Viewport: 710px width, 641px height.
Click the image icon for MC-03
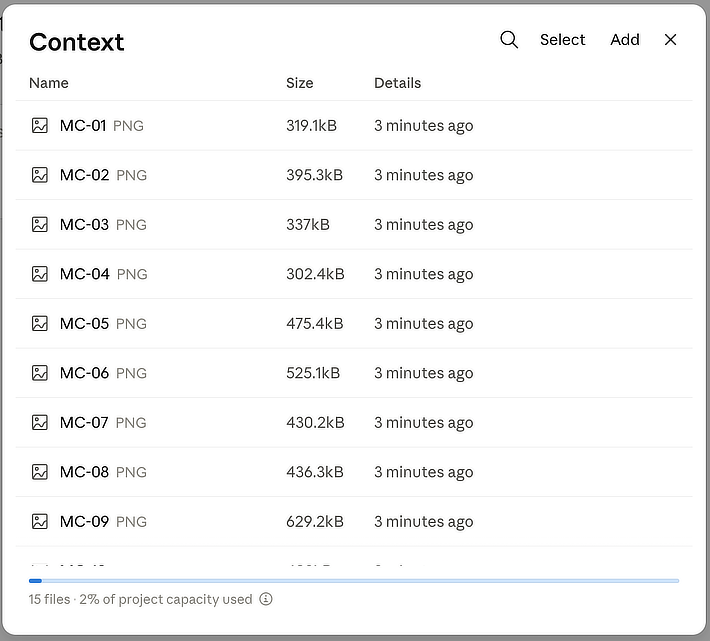40,224
